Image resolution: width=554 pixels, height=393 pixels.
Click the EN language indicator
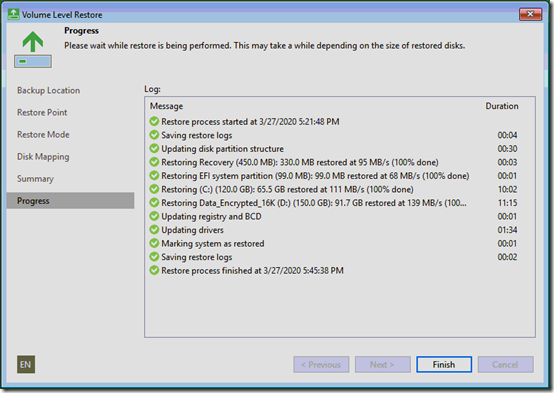coord(26,364)
